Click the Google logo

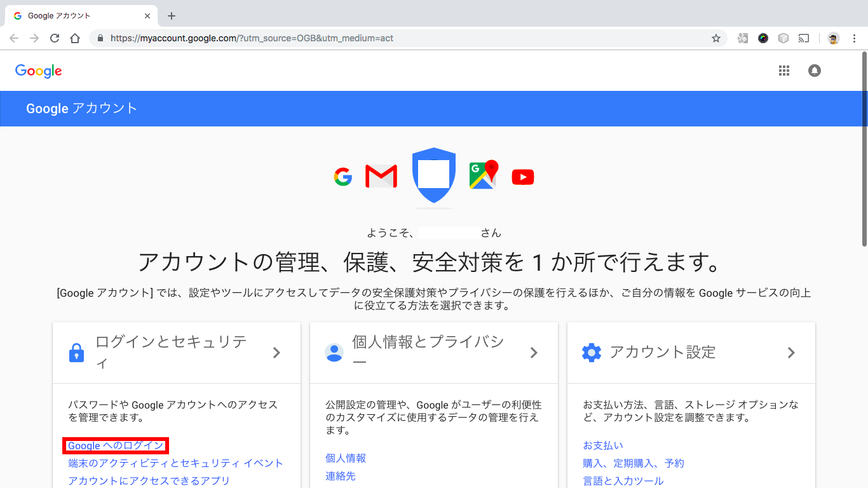pos(38,71)
